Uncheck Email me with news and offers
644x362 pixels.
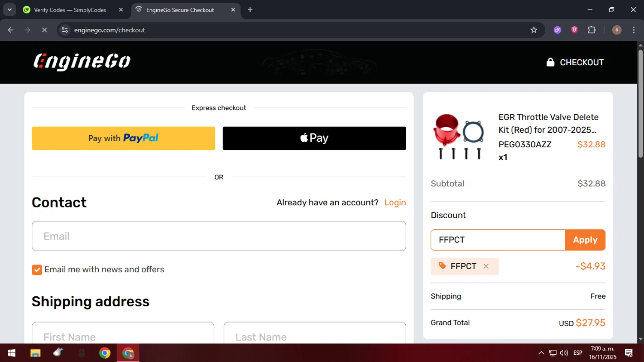pos(37,270)
